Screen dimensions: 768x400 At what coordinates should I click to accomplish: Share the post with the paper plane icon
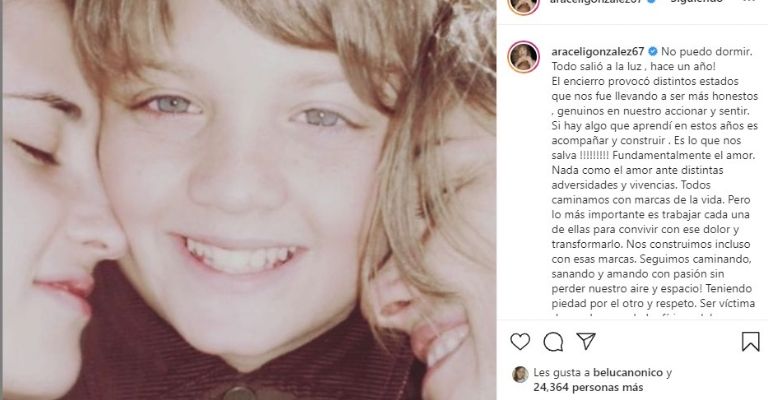click(x=586, y=341)
